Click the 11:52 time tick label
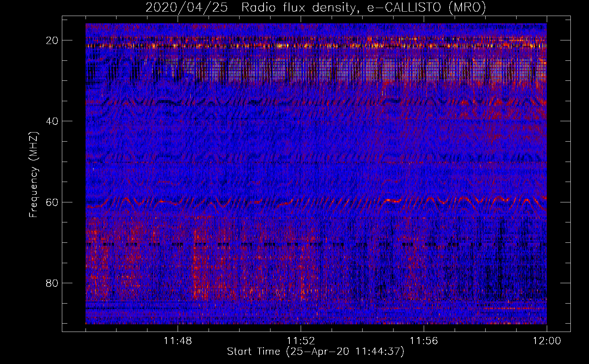The height and width of the screenshot is (364, 589). (301, 341)
